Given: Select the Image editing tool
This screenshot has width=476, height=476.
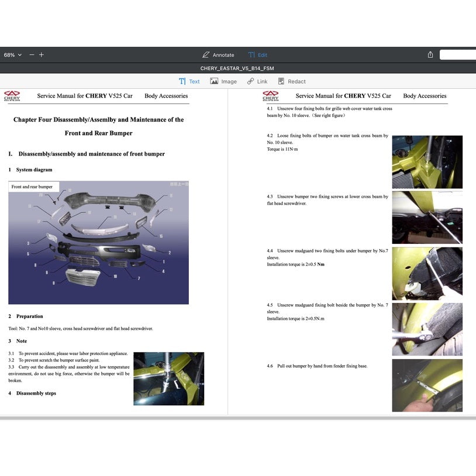Looking at the screenshot, I should point(223,82).
